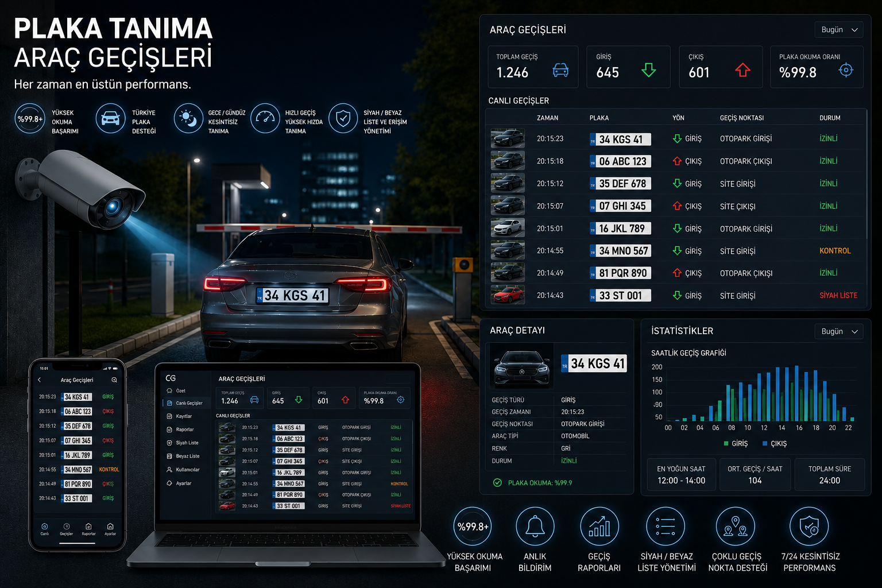Click the car icon beside Türkiye Plaka Desteği
Image resolution: width=882 pixels, height=588 pixels.
[110, 119]
